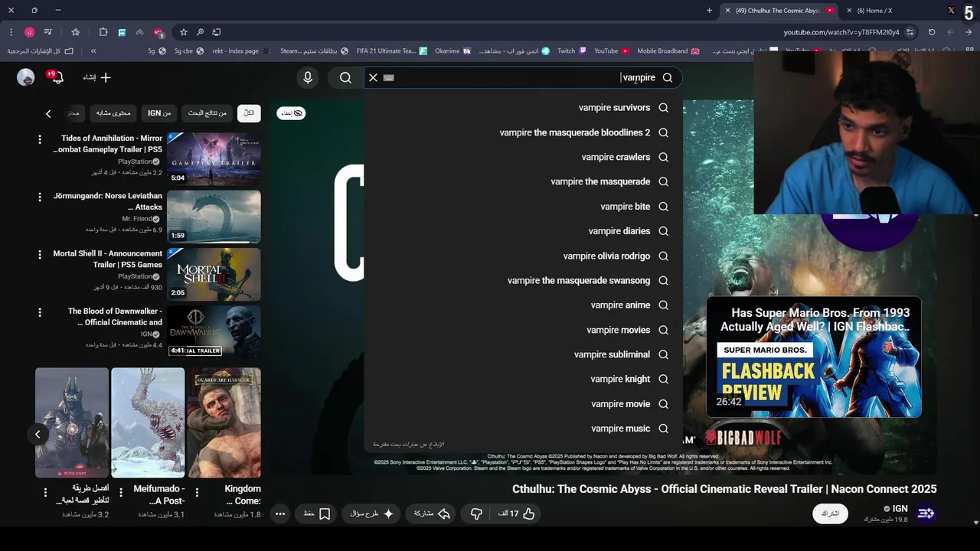Viewport: 980px width, 551px height.
Task: Open options menu for Jörmungandr Norse Leviathan video
Action: (x=40, y=197)
